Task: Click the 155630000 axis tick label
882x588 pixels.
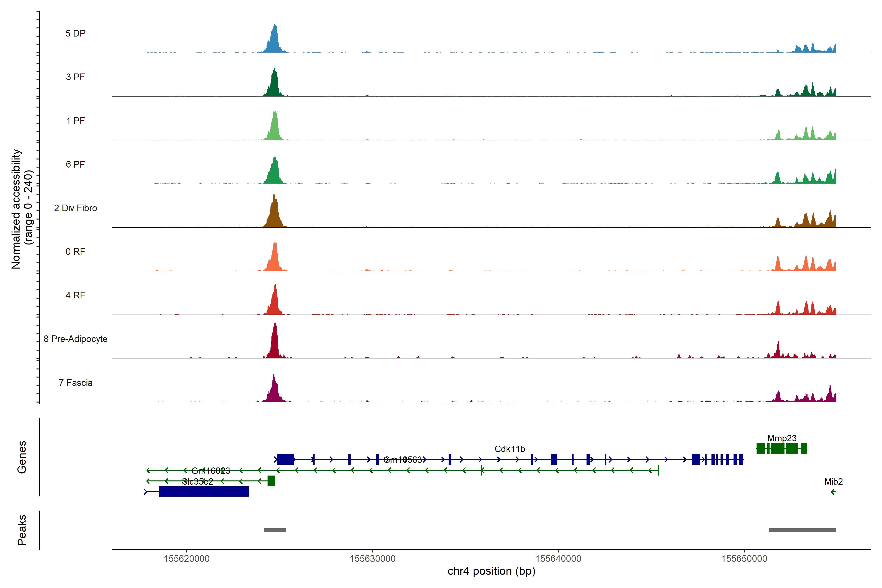Action: 372,559
